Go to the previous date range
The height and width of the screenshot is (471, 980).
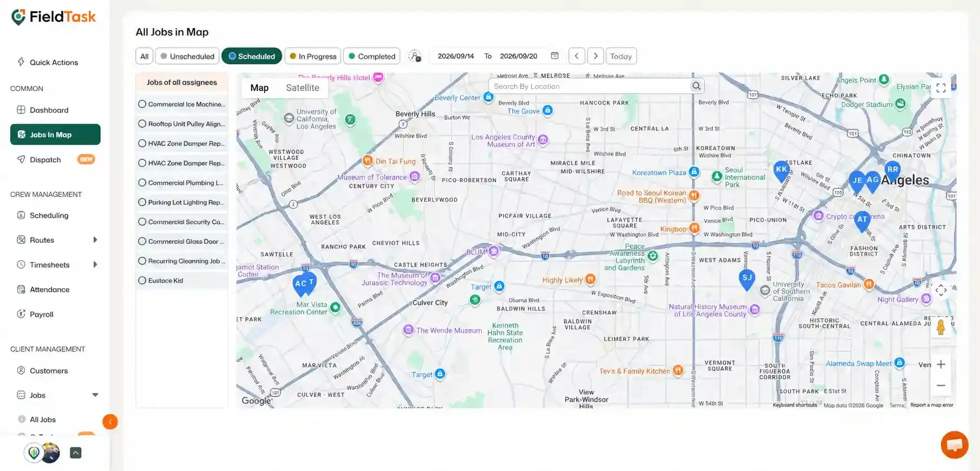tap(577, 56)
